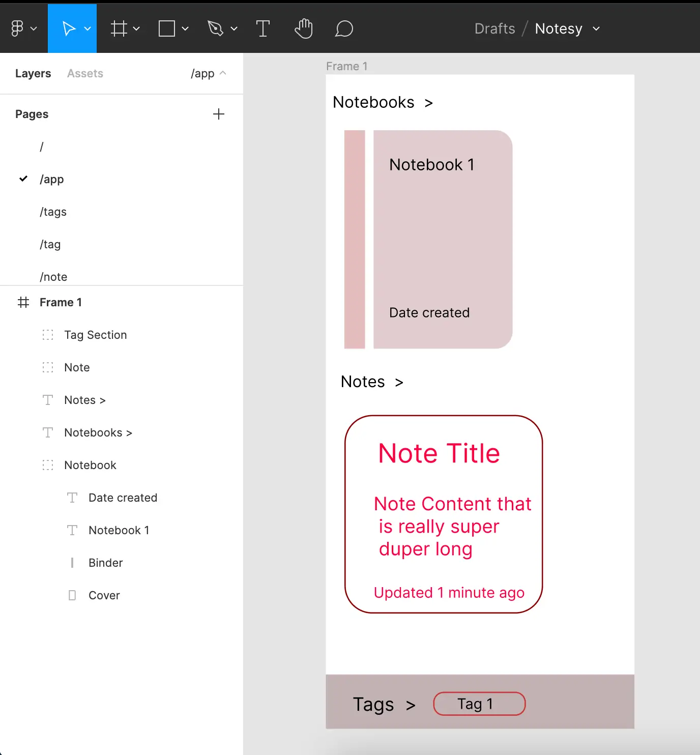Select the /note page
Screen dimensions: 700x755
[53, 276]
